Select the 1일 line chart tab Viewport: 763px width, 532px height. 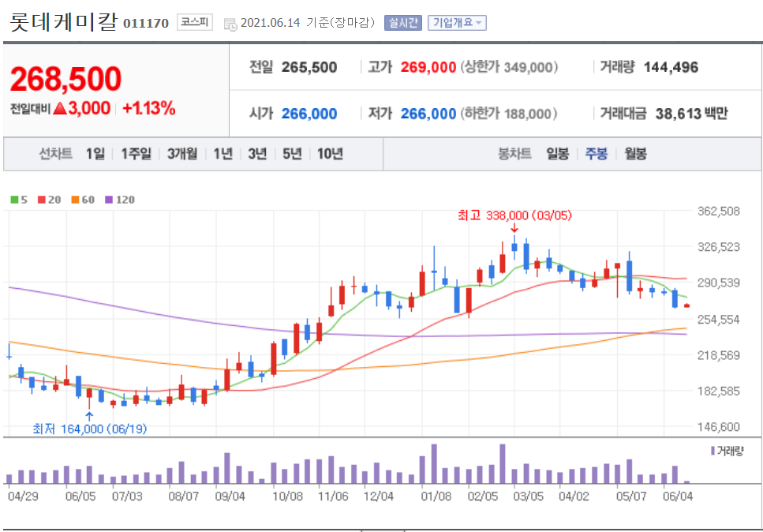[95, 154]
